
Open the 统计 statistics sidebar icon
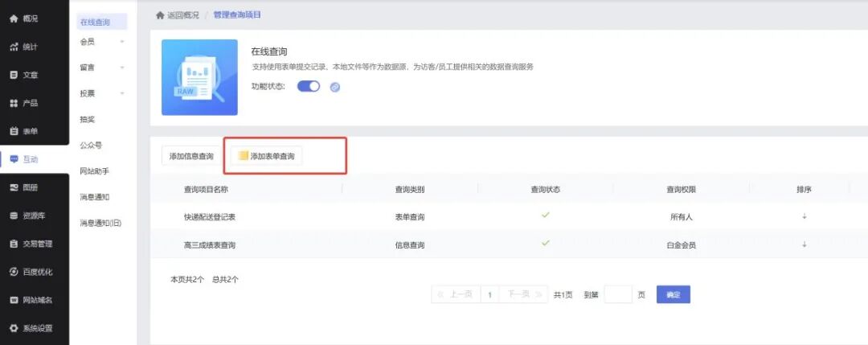14,47
